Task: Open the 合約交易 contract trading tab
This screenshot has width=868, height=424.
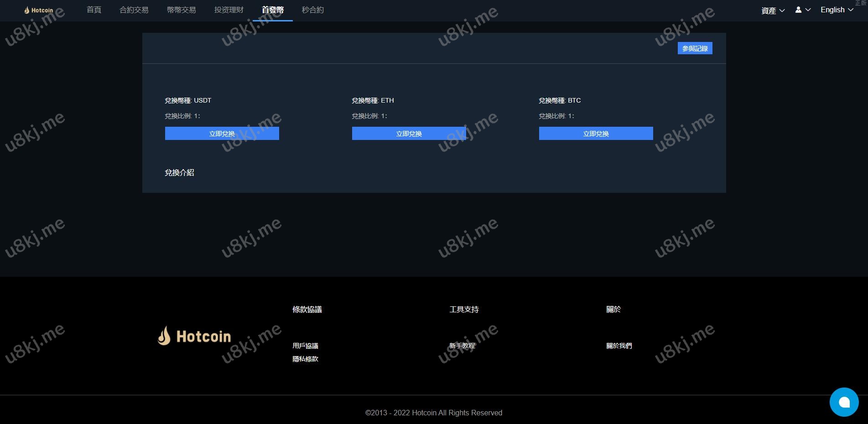Action: coord(134,10)
